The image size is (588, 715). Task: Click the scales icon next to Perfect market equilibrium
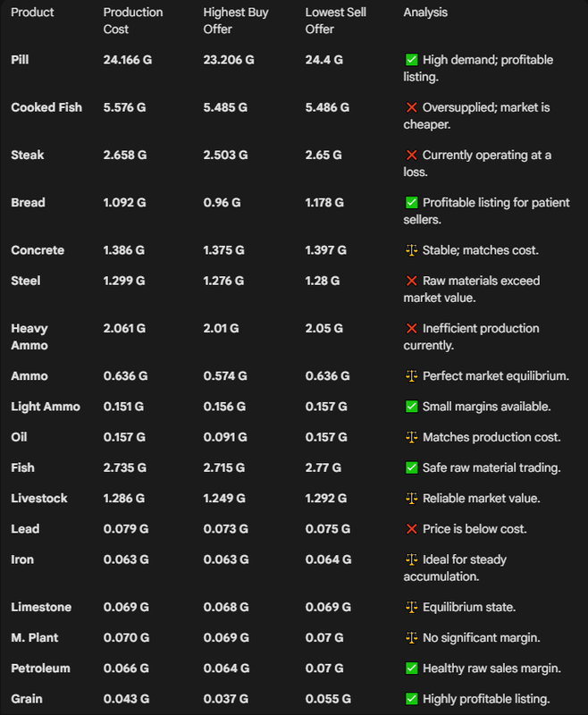tap(411, 375)
